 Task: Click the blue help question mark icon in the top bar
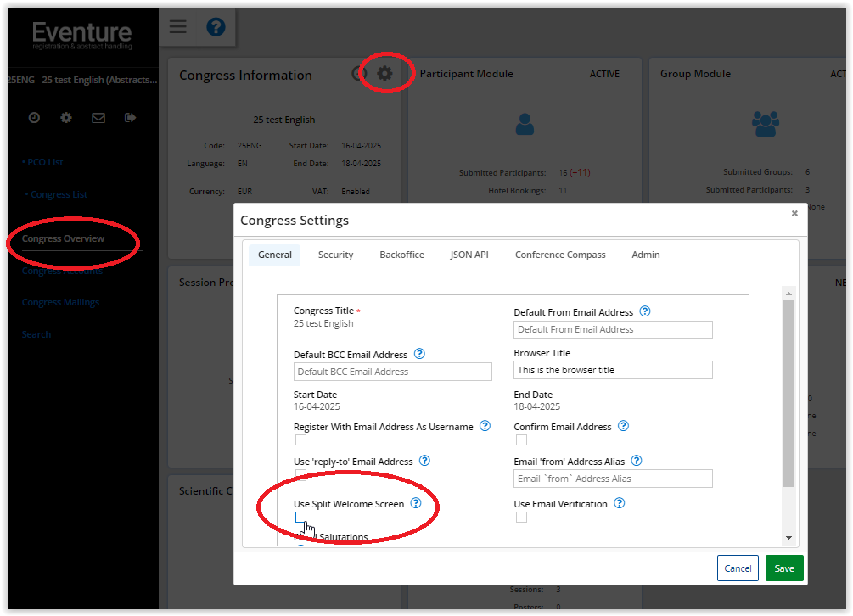pyautogui.click(x=216, y=27)
